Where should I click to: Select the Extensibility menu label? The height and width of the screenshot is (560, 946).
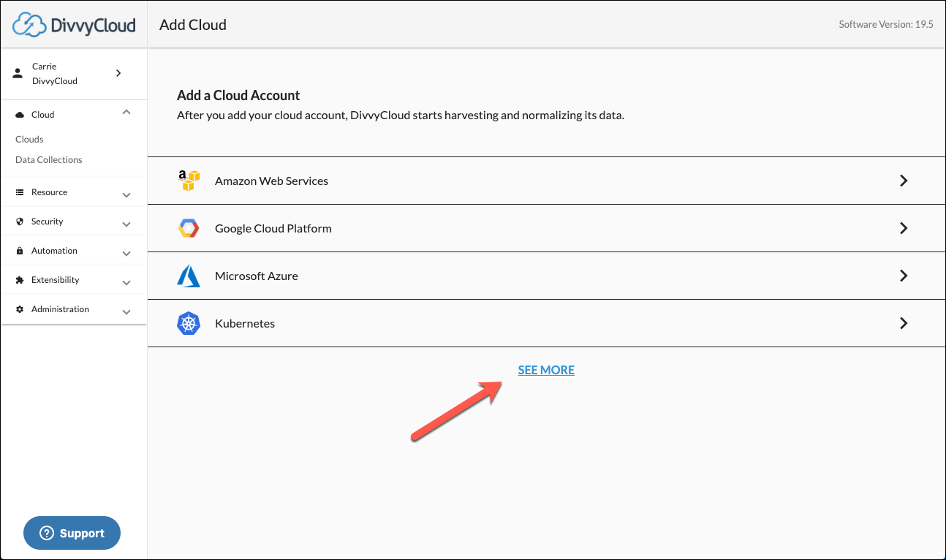coord(55,280)
